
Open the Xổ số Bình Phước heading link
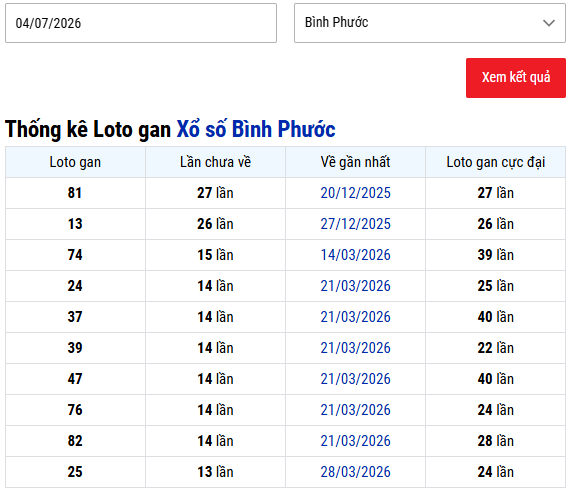(x=256, y=129)
